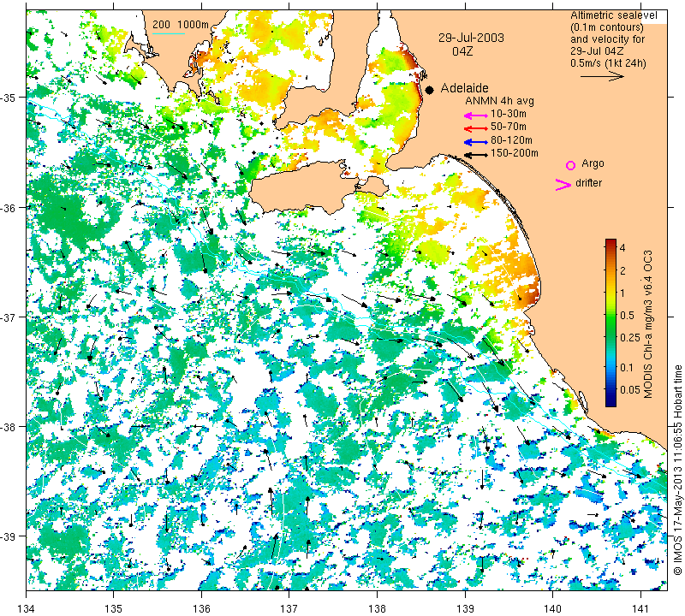Click colorbar value '4'
The height and width of the screenshot is (616, 685).
click(x=622, y=248)
